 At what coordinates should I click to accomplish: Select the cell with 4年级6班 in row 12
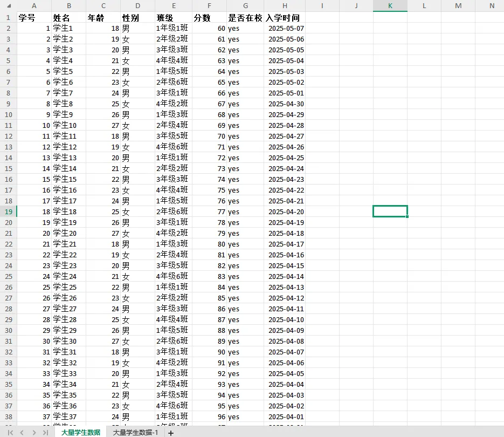pos(173,147)
